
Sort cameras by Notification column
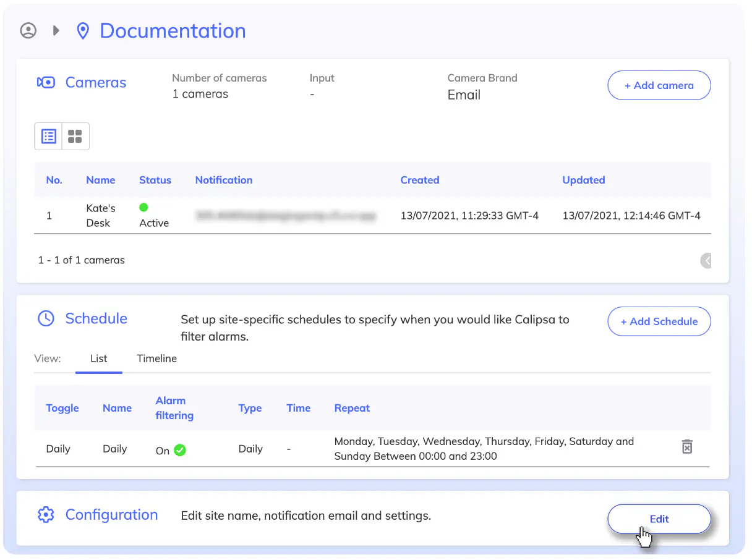tap(224, 180)
